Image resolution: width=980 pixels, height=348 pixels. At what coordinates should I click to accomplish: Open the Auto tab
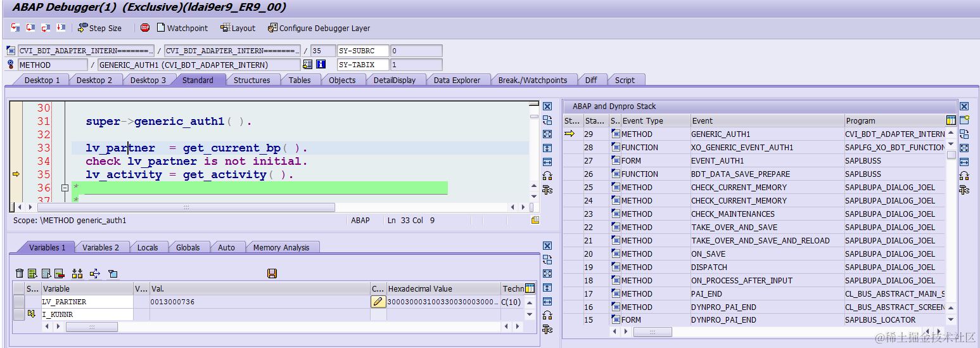point(226,247)
